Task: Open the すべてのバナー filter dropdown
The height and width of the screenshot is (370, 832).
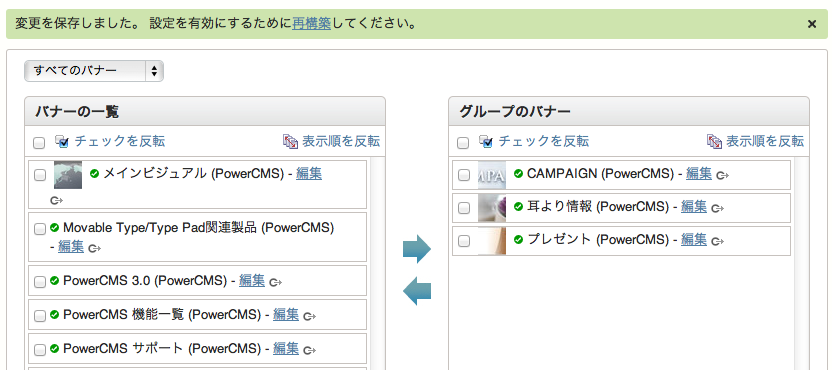Action: (94, 71)
